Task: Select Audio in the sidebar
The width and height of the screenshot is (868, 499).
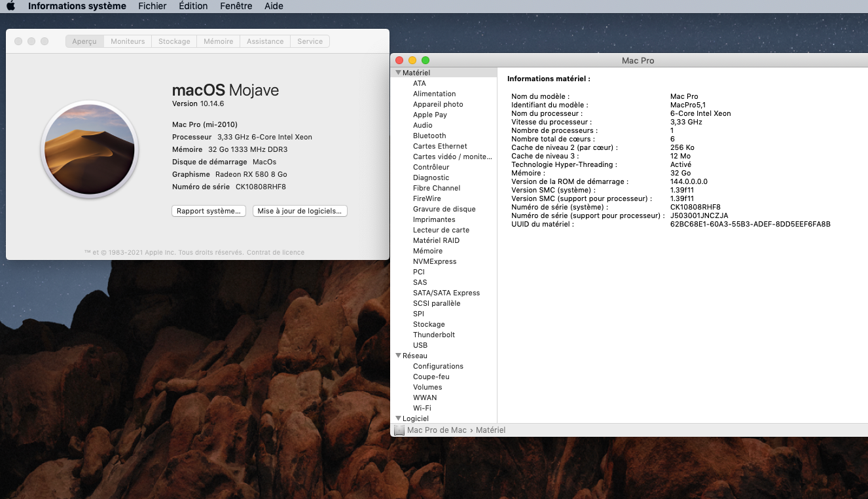Action: pos(423,125)
